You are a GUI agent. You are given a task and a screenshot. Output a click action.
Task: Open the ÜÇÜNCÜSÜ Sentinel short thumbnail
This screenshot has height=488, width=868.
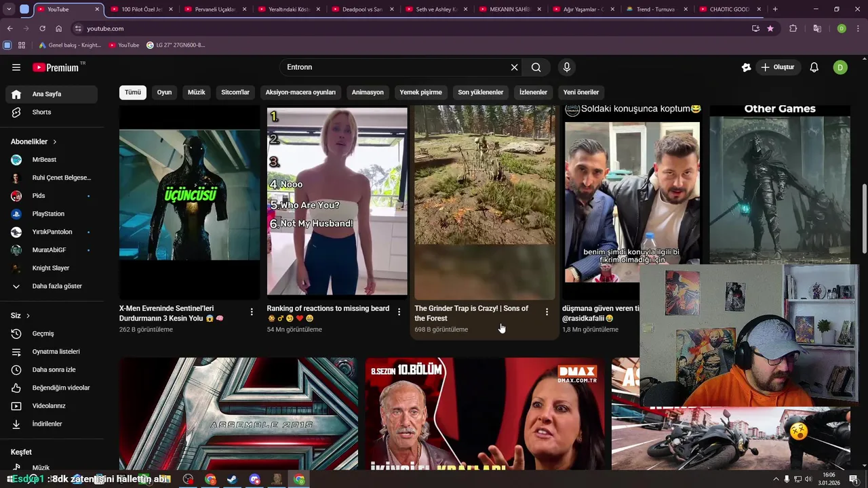189,202
